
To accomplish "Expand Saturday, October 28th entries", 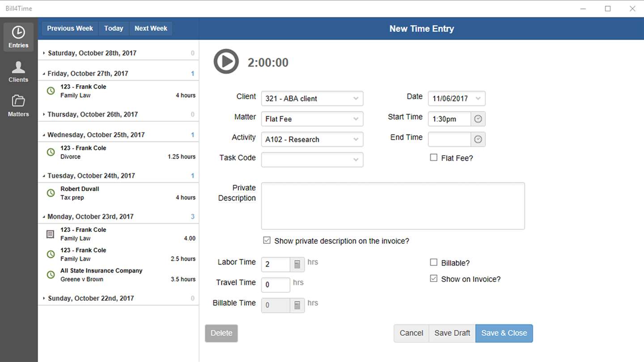I will tap(44, 53).
